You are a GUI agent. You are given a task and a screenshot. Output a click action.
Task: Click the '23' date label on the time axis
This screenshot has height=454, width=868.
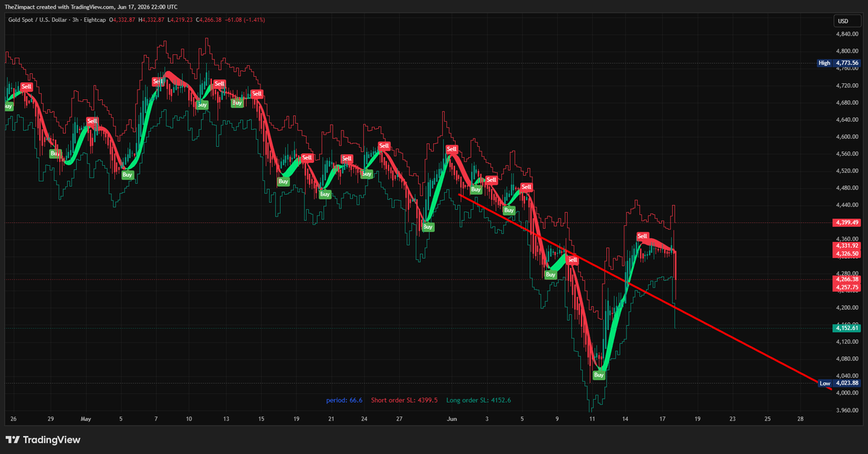pyautogui.click(x=732, y=419)
